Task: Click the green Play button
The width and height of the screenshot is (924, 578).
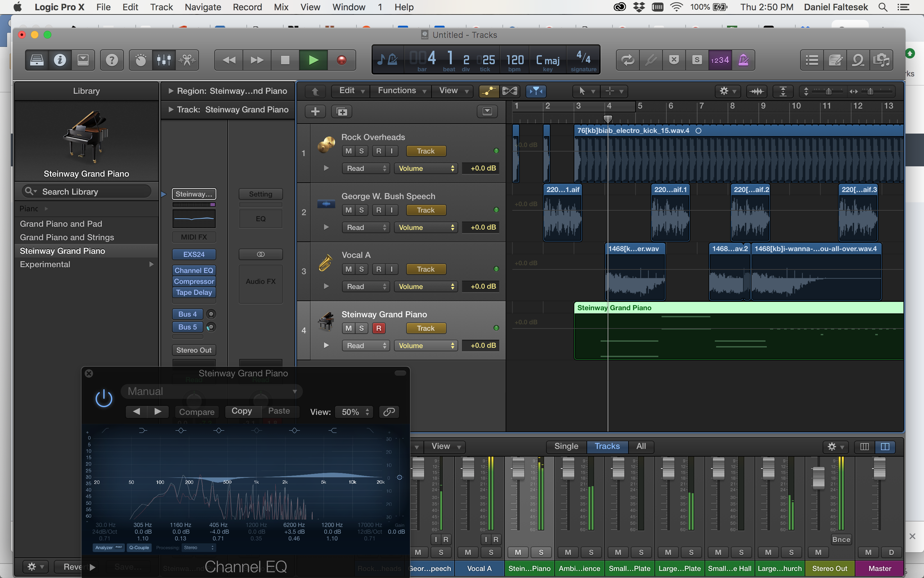Action: coord(313,60)
